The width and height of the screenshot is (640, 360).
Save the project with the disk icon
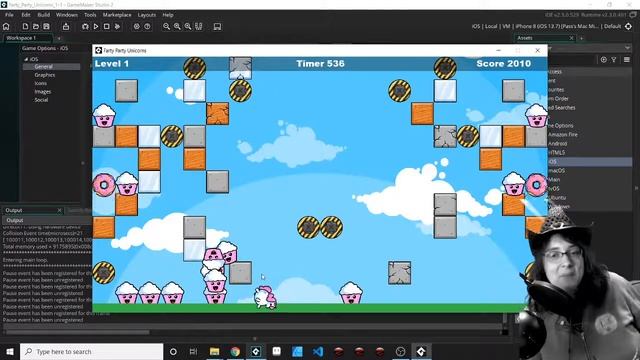click(47, 27)
